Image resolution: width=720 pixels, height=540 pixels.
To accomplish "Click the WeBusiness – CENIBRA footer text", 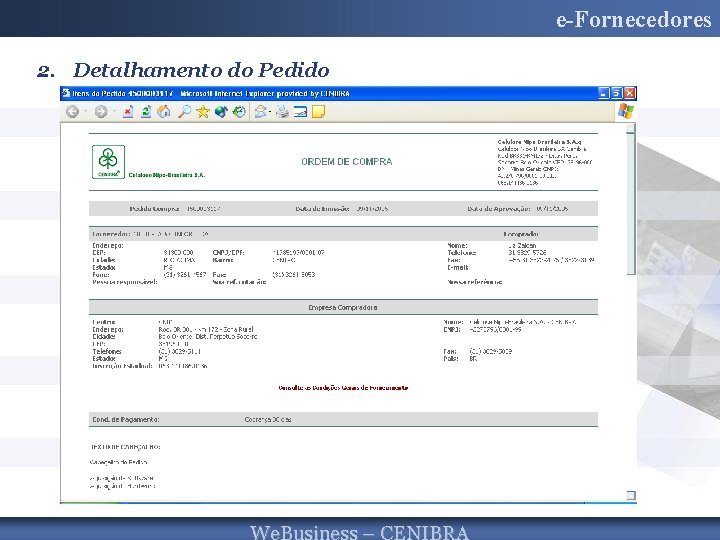I will coord(359,532).
